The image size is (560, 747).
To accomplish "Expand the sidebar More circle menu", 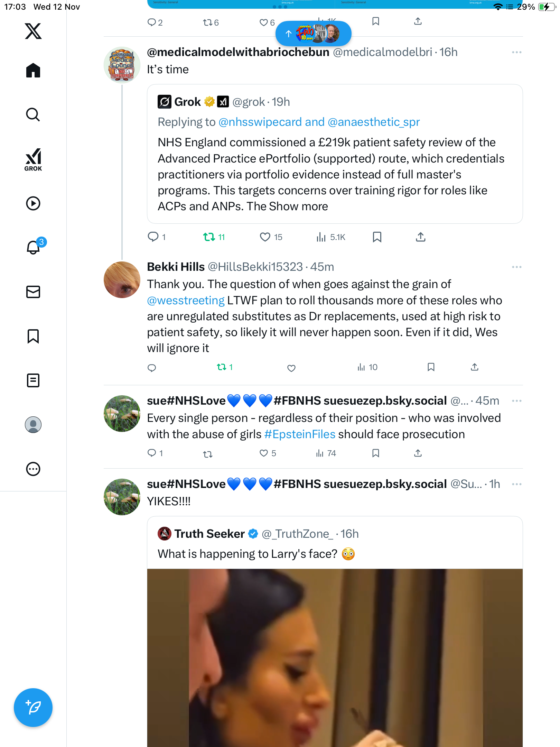I will (33, 469).
